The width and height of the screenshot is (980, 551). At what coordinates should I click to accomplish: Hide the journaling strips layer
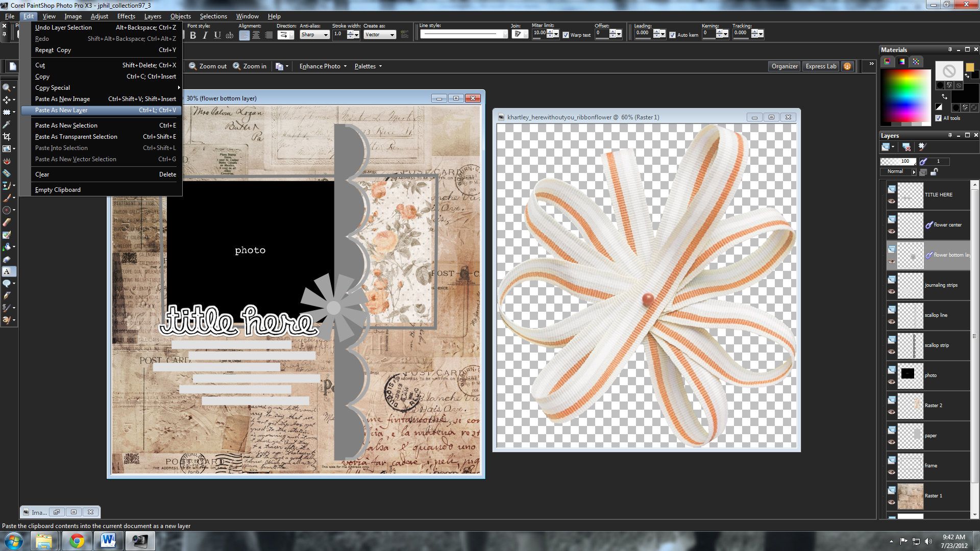[891, 291]
